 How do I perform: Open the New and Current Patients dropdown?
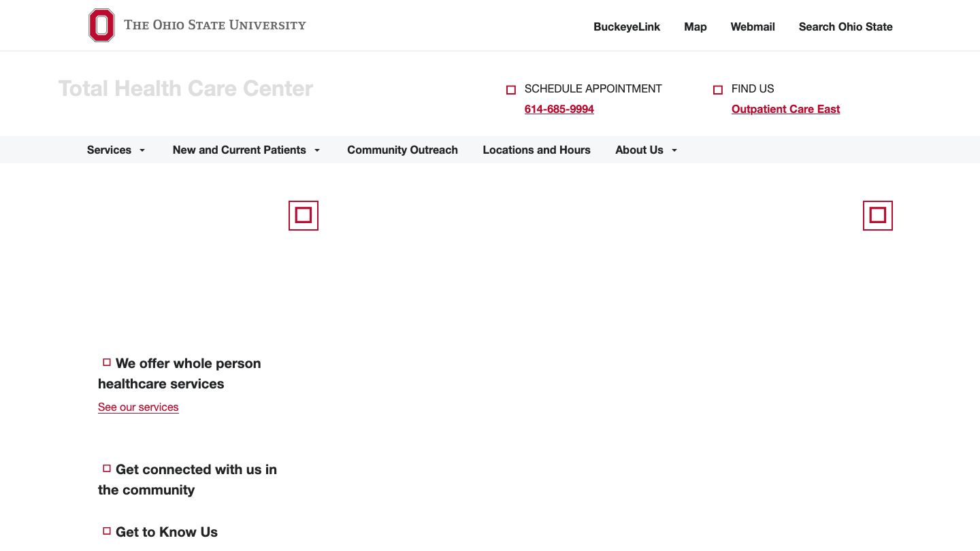pos(246,150)
